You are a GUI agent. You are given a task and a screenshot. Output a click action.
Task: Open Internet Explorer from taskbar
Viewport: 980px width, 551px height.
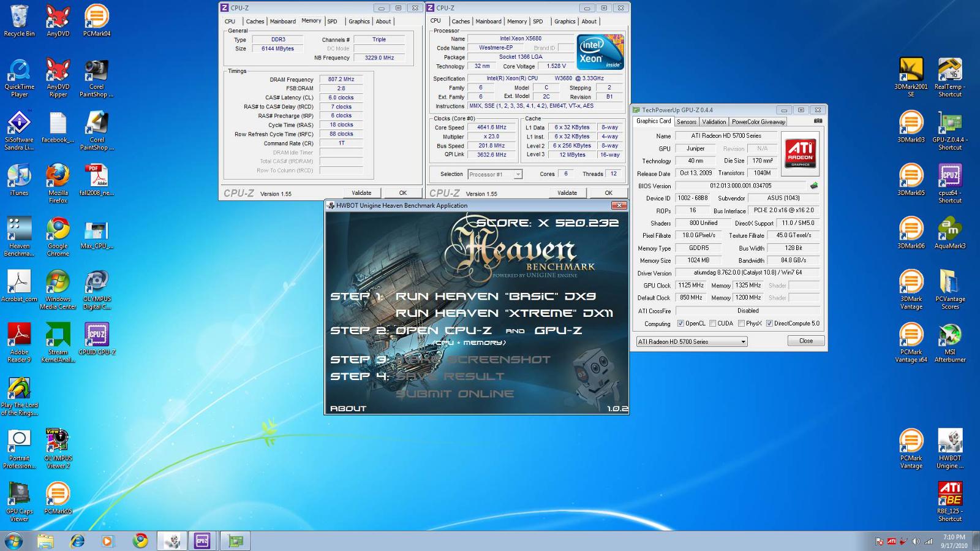77,541
